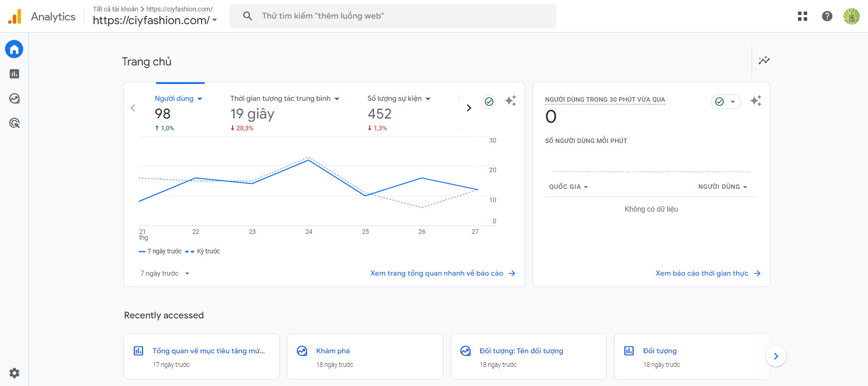Open the Admin settings gear icon
Image resolution: width=868 pixels, height=386 pixels.
[x=14, y=373]
